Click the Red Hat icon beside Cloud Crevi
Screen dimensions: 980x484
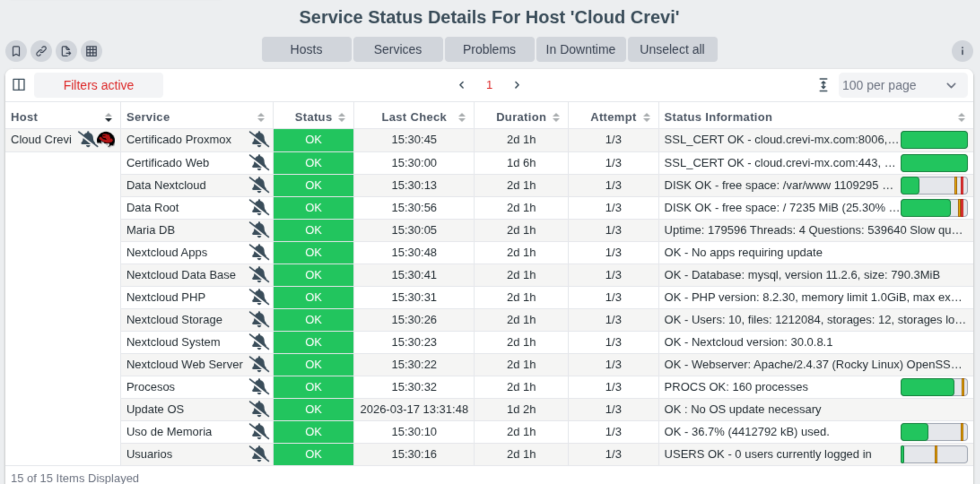click(x=106, y=139)
